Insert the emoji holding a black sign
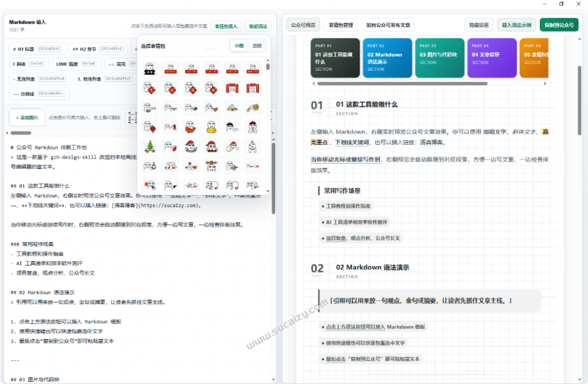Screen dimensions: 588x384 pyautogui.click(x=150, y=69)
